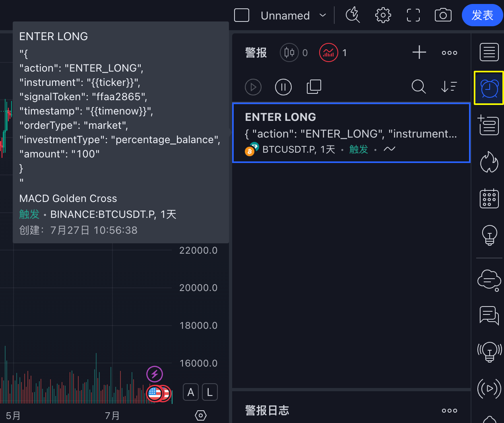
Task: Search alerts using the magnifier icon
Action: coord(419,87)
